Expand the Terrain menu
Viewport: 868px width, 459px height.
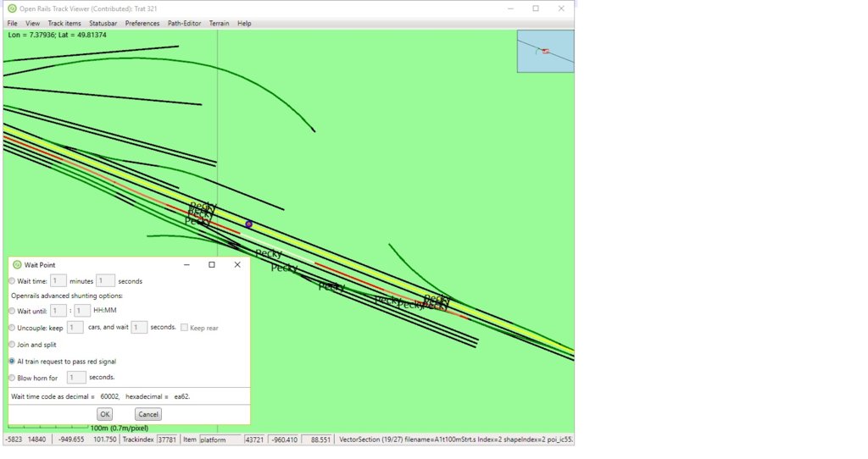(x=220, y=23)
